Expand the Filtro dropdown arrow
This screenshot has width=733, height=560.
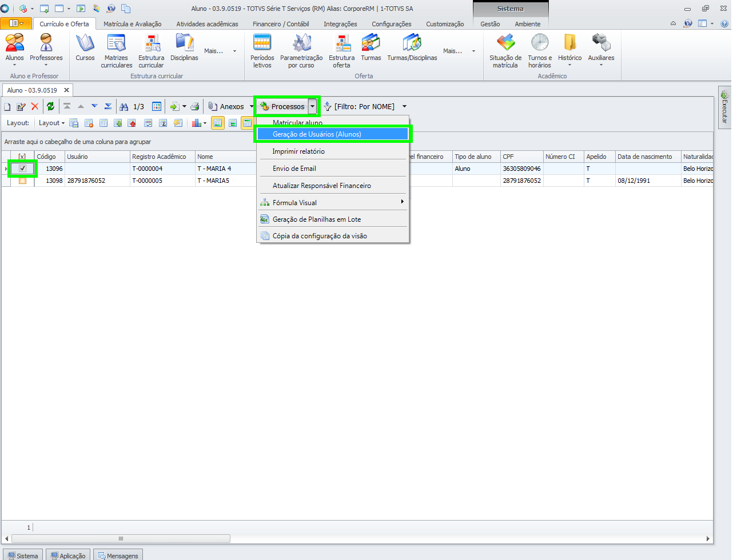point(404,106)
